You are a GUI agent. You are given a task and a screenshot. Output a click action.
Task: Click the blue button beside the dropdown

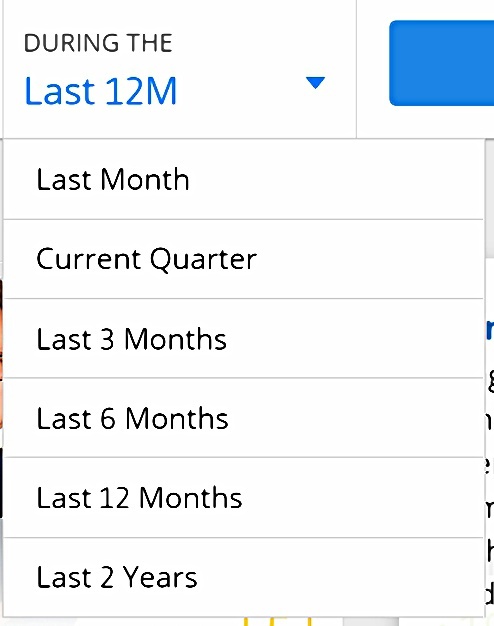442,63
